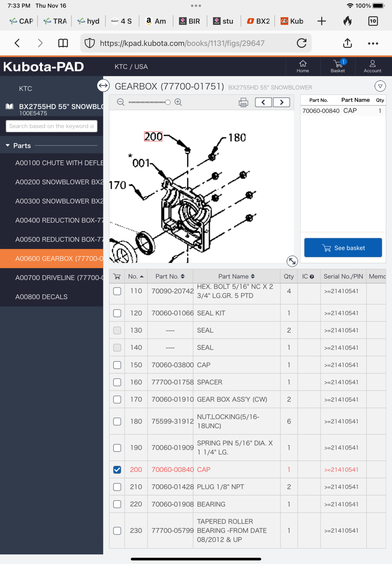This screenshot has height=564, width=392.
Task: Select checkbox for item 220 BEARING
Action: [117, 504]
